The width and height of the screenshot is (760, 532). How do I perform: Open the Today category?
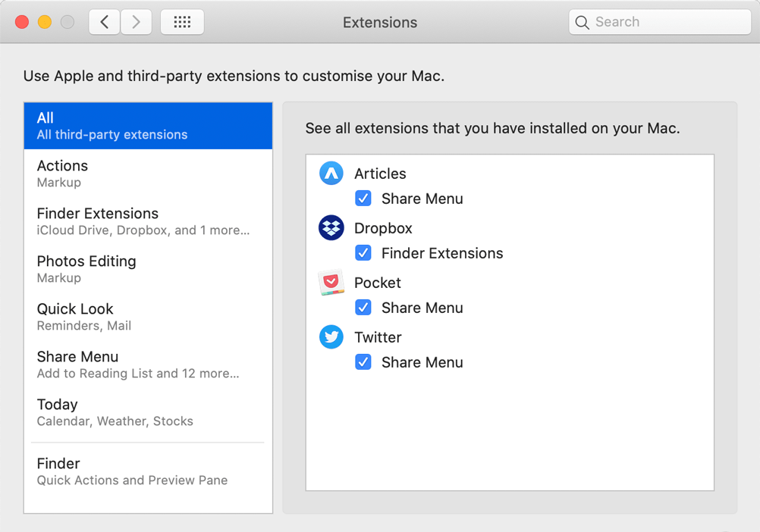pos(148,412)
